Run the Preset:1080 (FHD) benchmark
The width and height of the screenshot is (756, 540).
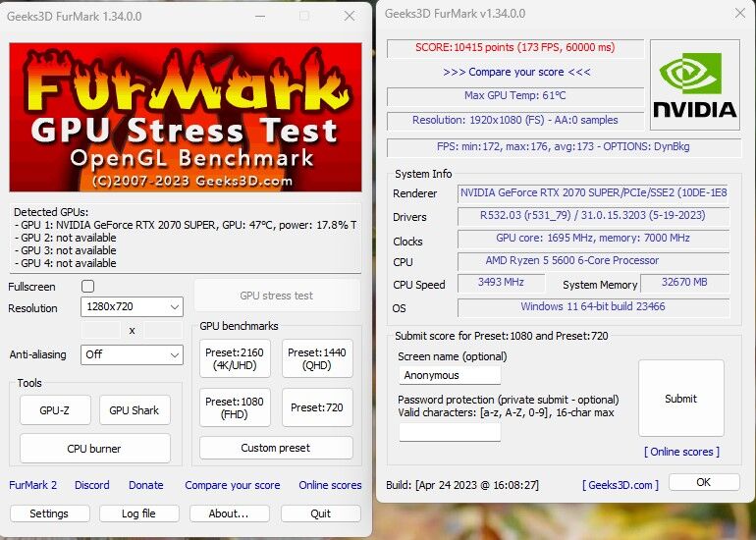coord(235,407)
